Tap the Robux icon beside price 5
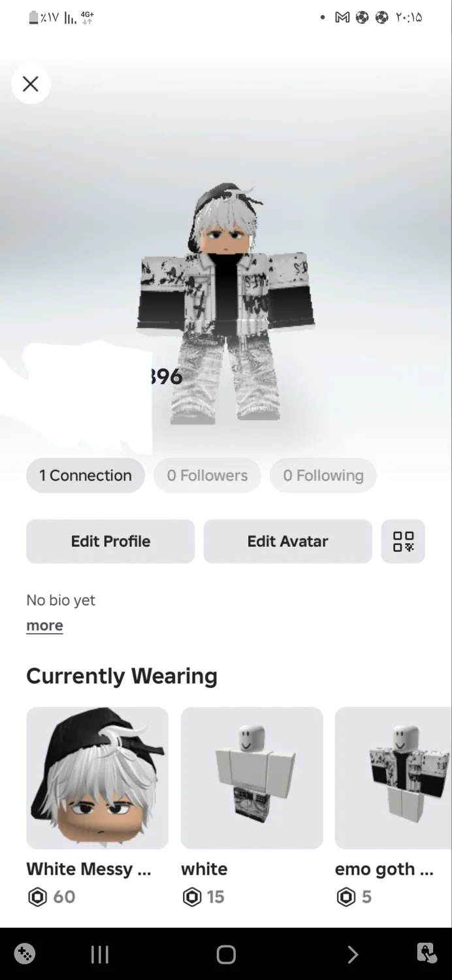 tap(346, 897)
